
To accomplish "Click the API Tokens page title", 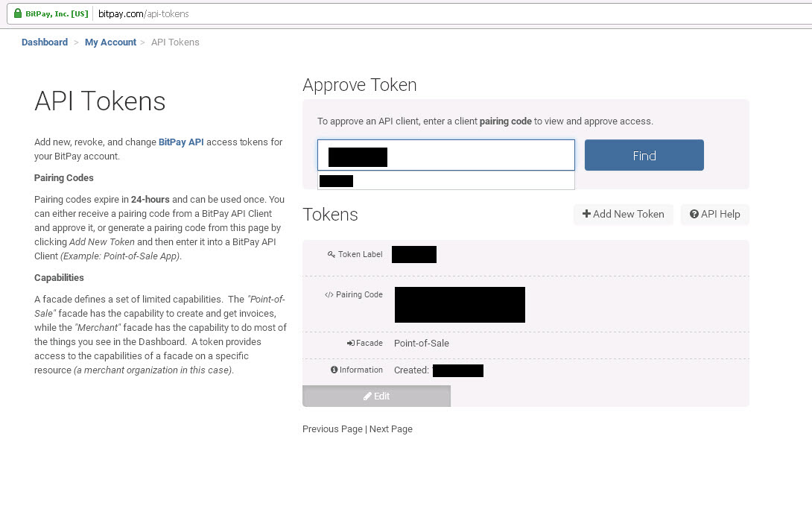I will (x=100, y=101).
